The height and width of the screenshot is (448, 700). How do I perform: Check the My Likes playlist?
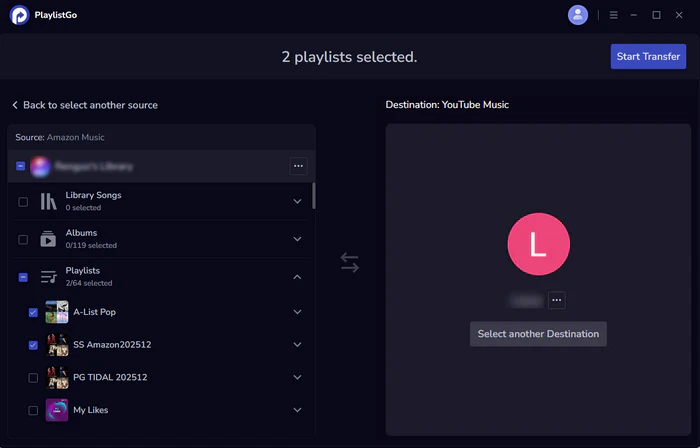pos(33,411)
